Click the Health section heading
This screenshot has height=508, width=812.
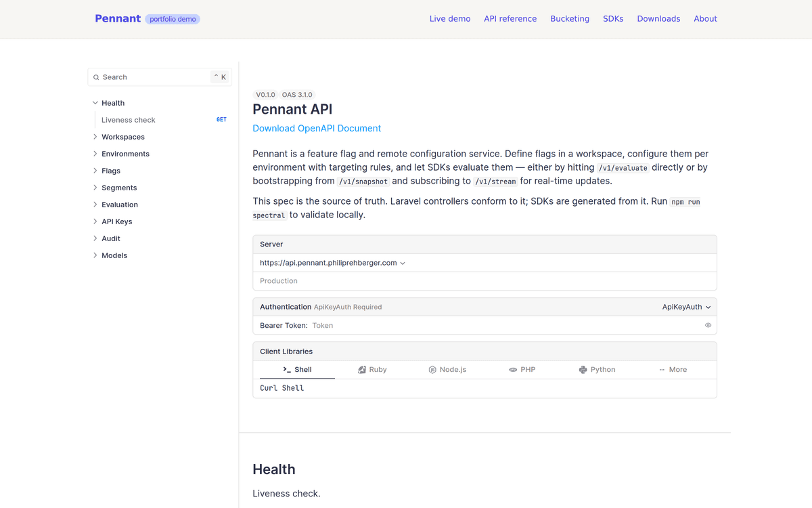coord(274,469)
